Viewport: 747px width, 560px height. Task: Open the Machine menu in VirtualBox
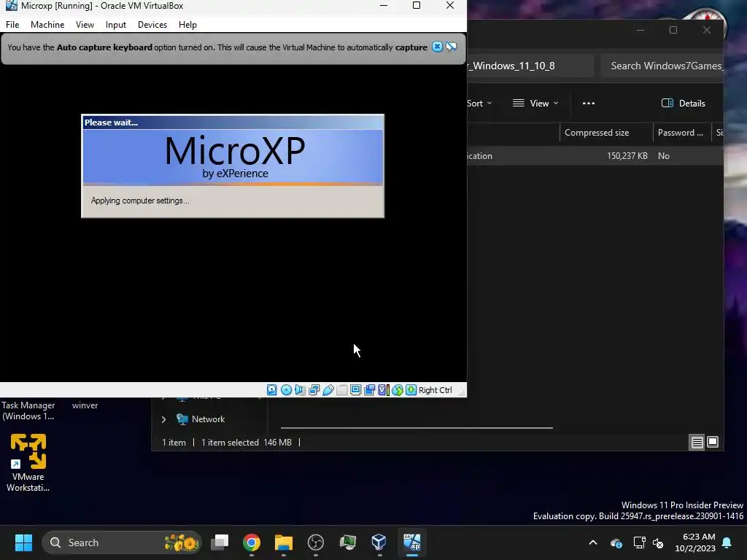pos(47,25)
